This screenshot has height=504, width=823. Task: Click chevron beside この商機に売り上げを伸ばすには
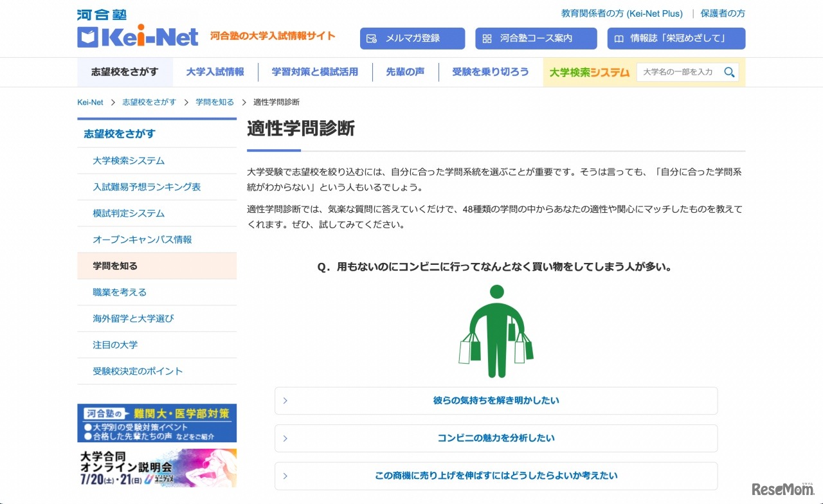coord(285,476)
